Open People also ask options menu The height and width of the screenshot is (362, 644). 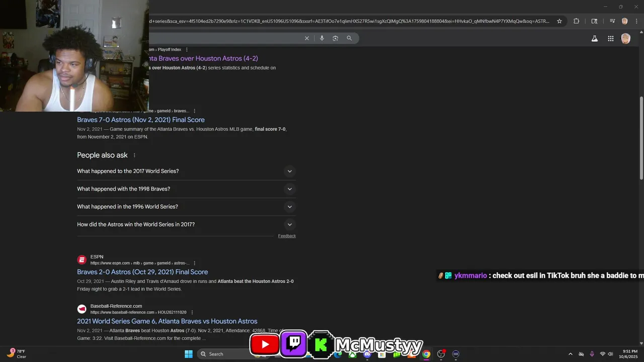(x=134, y=155)
